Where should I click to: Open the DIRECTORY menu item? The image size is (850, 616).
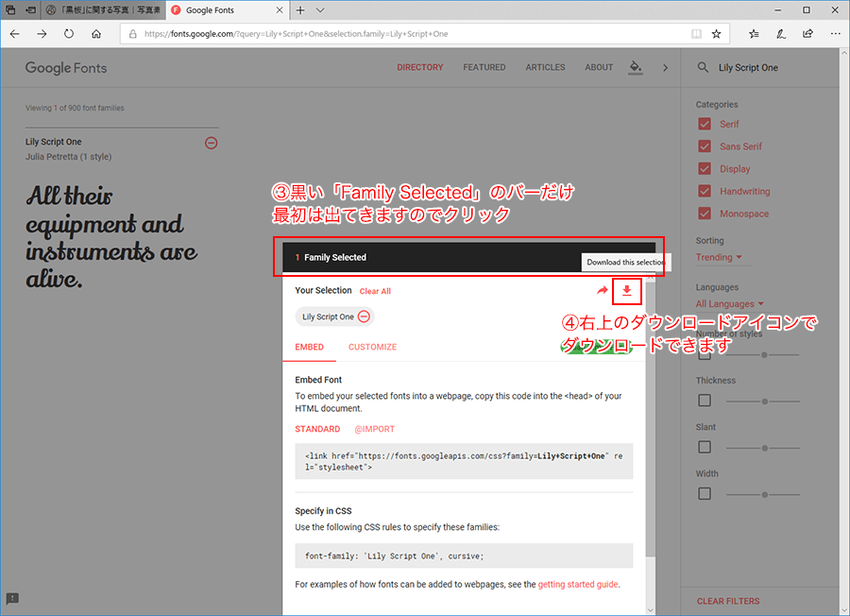419,67
